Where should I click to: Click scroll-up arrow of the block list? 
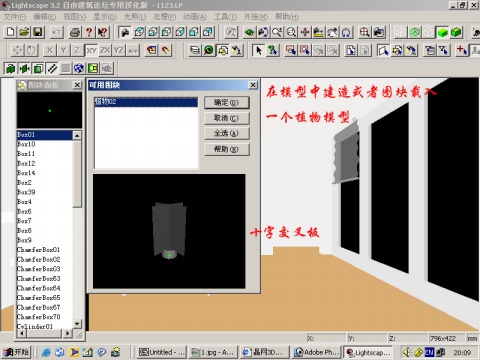tap(77, 135)
